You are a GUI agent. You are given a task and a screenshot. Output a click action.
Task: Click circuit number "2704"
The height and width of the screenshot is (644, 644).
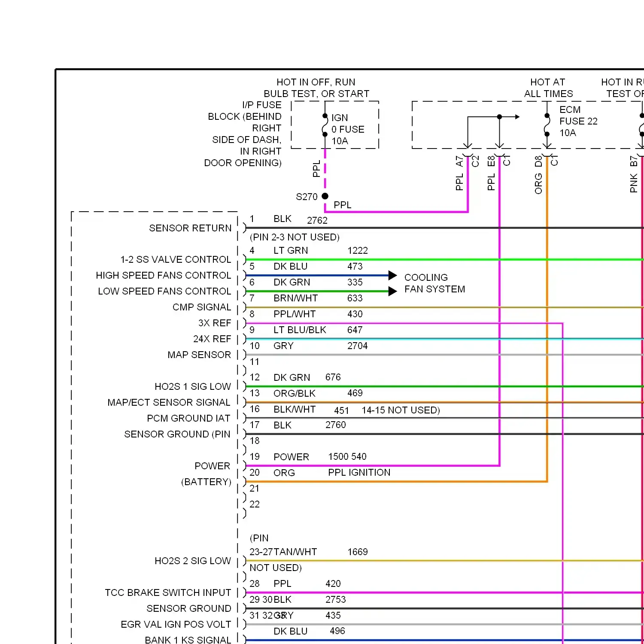(358, 346)
